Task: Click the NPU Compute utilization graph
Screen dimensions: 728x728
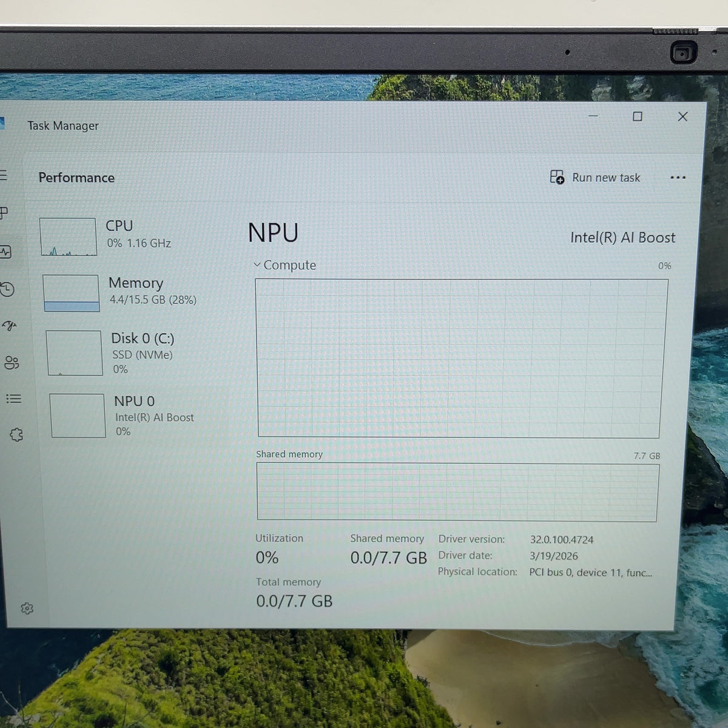Action: coord(460,358)
